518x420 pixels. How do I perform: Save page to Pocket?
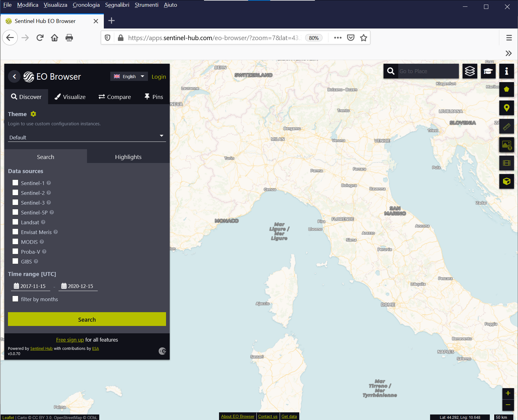[x=351, y=38]
